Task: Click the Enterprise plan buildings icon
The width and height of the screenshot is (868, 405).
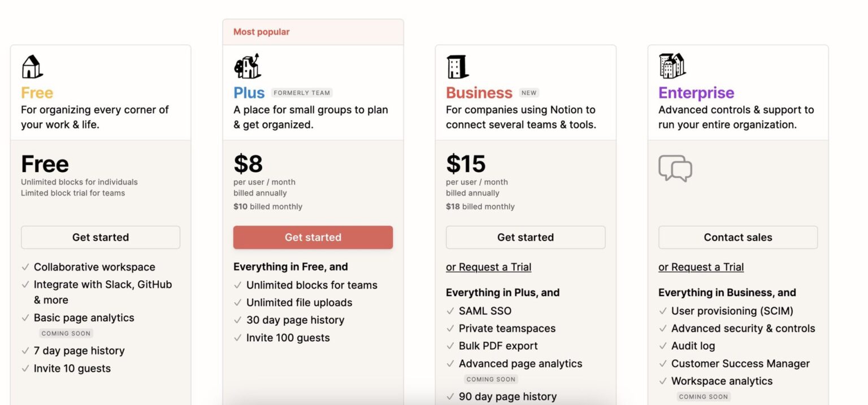Action: coord(672,66)
